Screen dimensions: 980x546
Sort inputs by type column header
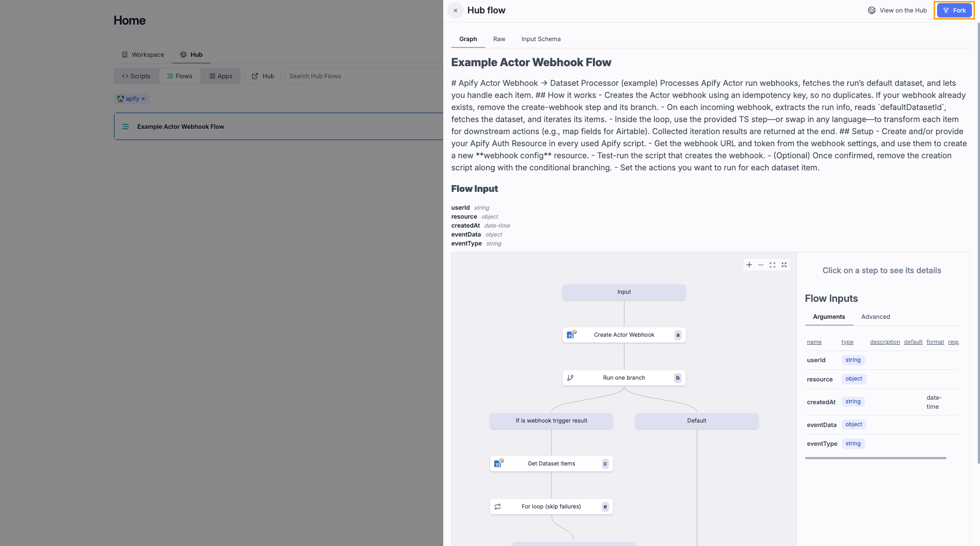(x=847, y=342)
